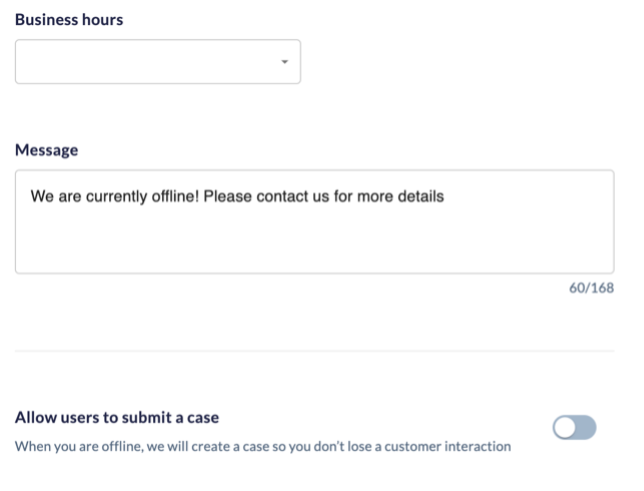Viewport: 644px width, 491px height.
Task: Enable Allow users to submit a case
Action: coord(574,427)
